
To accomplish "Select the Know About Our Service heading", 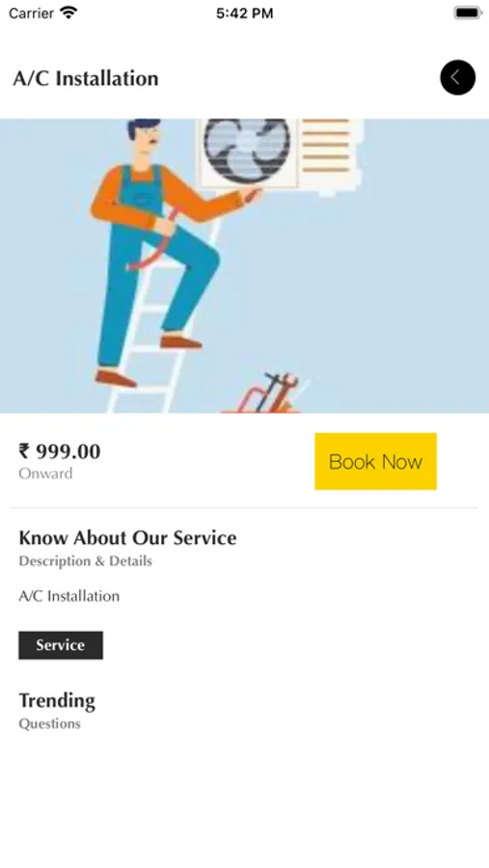I will (x=128, y=537).
